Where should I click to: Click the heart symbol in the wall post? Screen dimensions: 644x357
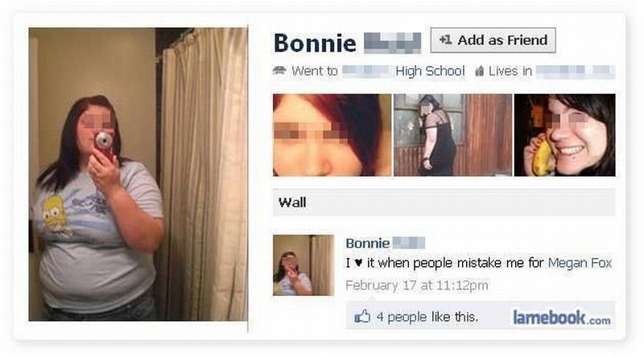[x=358, y=263]
